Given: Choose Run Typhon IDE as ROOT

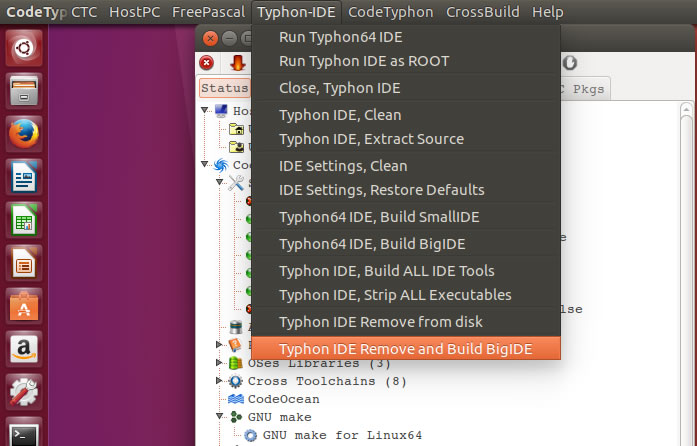Looking at the screenshot, I should (x=406, y=61).
